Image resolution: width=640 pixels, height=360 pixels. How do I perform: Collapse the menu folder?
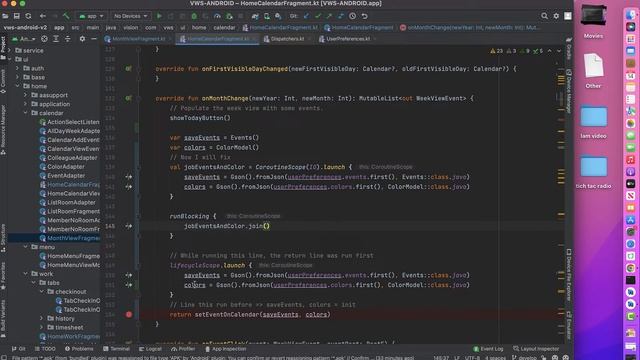click(x=26, y=247)
